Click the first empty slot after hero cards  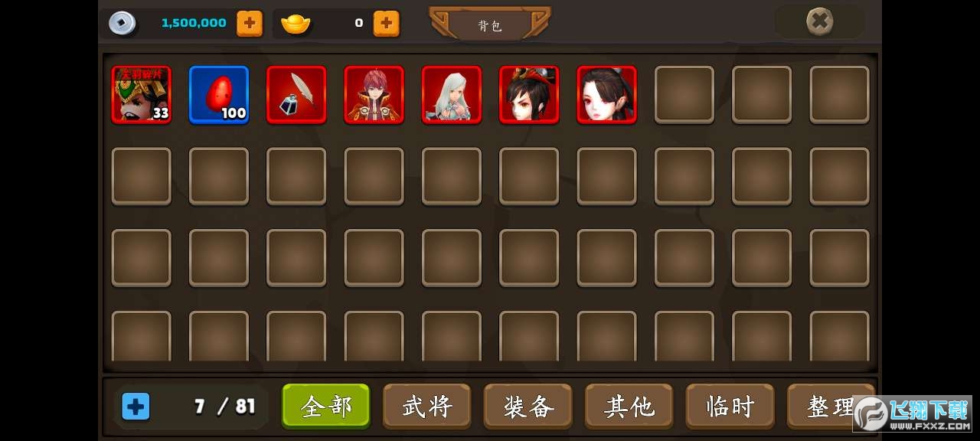[684, 94]
